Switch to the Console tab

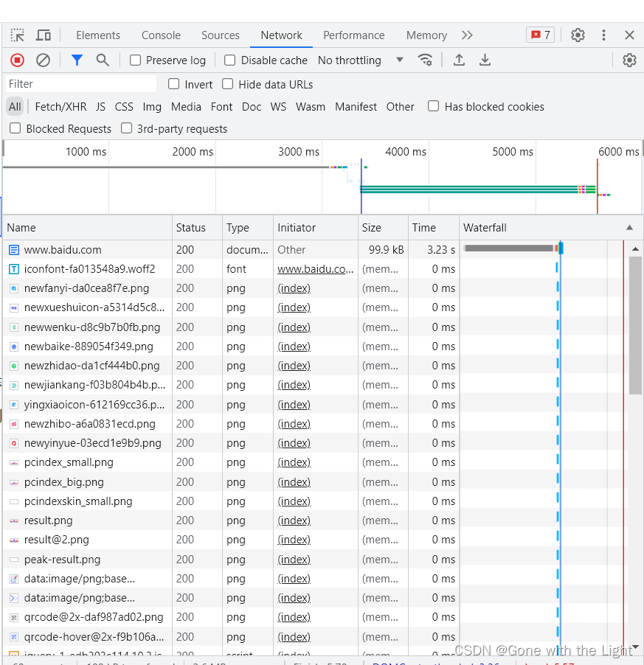(x=161, y=35)
